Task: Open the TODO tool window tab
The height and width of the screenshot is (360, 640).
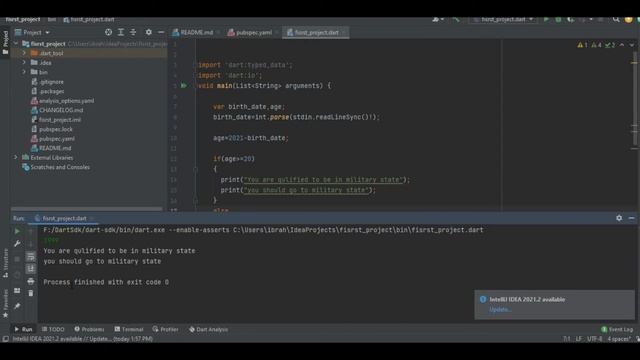Action: pyautogui.click(x=53, y=329)
